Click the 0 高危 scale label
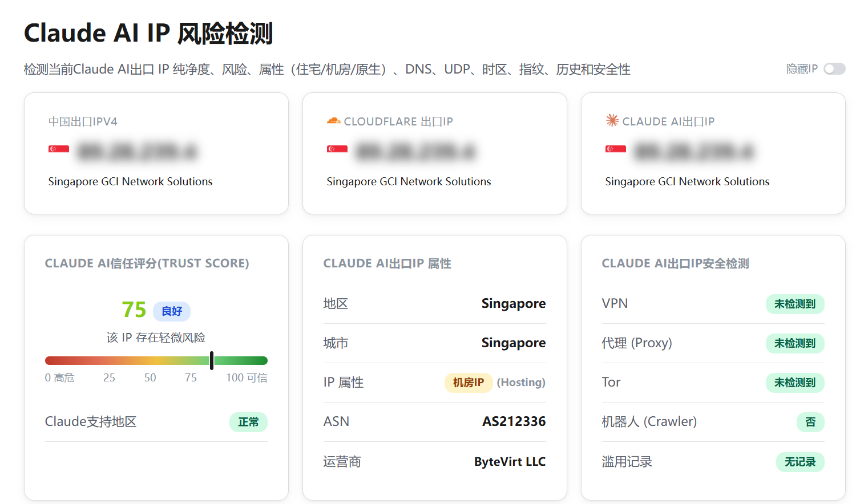Viewport: 856px width, 504px height. (x=60, y=377)
